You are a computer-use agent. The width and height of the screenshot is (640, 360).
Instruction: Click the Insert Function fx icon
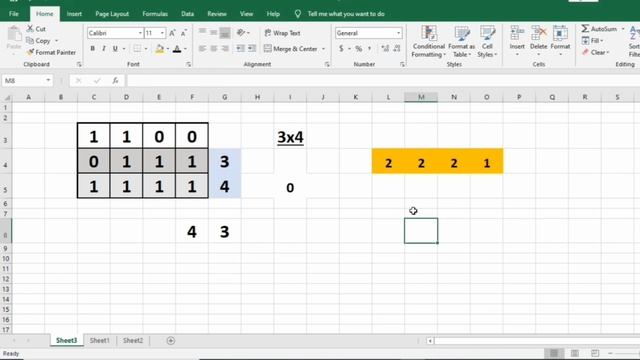pyautogui.click(x=115, y=81)
